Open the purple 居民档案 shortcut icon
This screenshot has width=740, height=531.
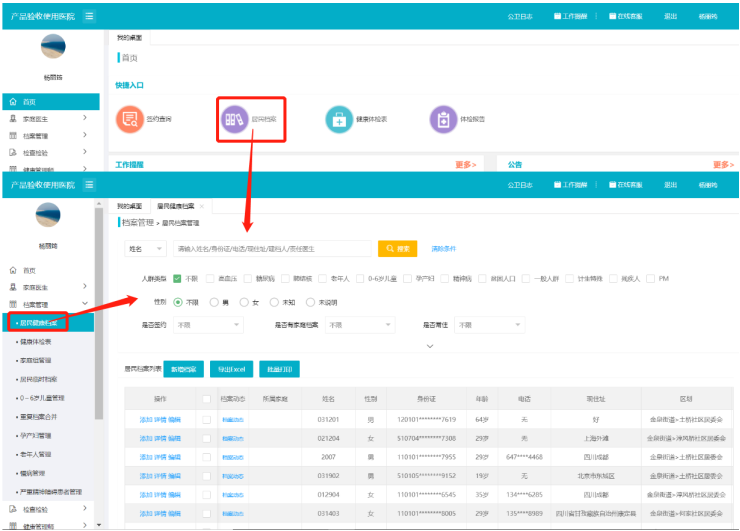pos(233,119)
